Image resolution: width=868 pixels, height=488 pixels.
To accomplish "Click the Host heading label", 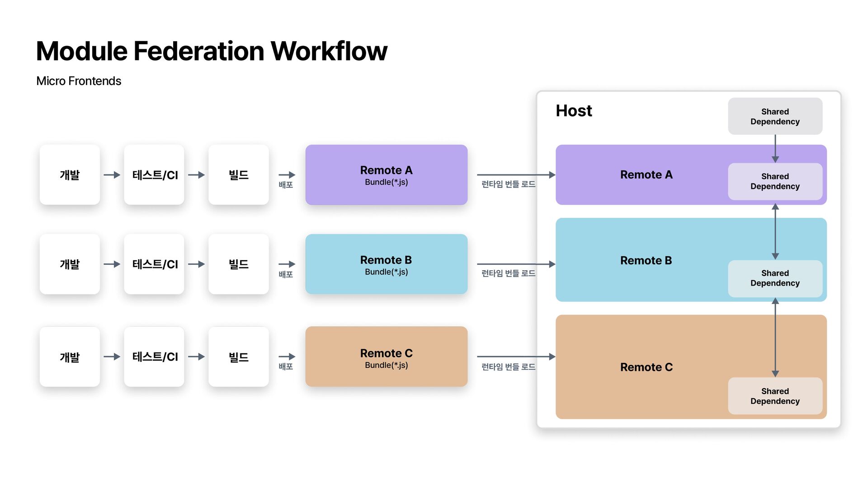I will [x=574, y=111].
